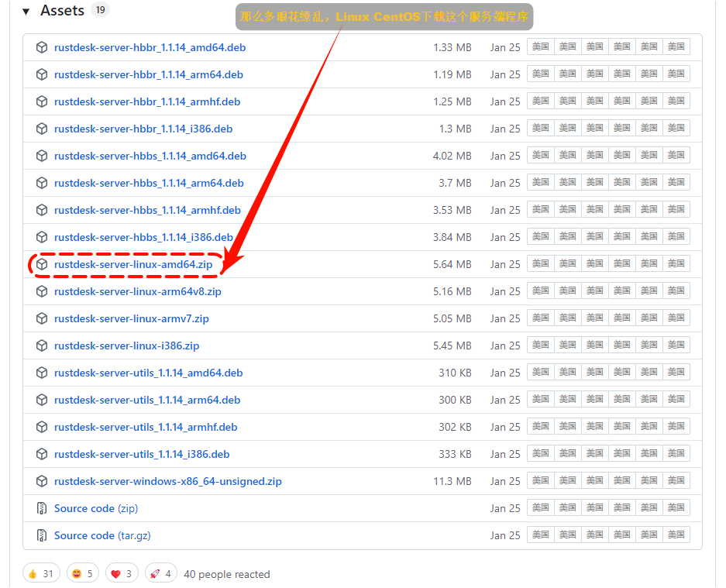Click the 4.02 MB file size
726x588 pixels.
click(x=452, y=156)
